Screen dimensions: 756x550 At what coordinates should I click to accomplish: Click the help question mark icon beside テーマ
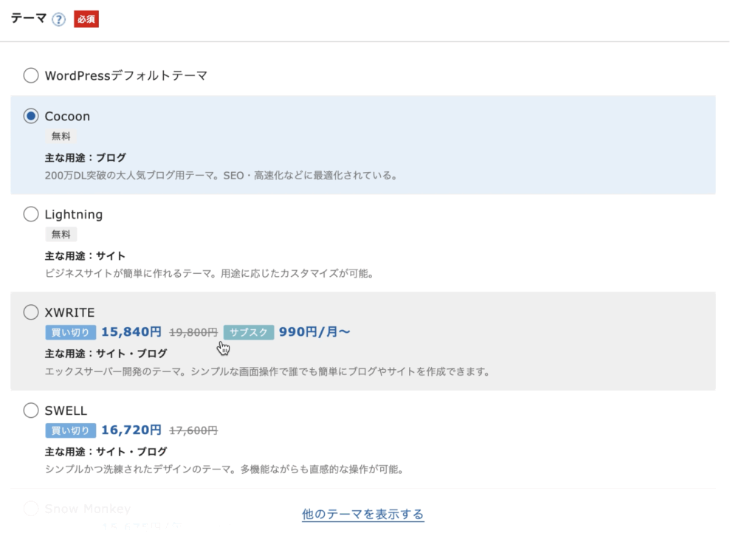tap(59, 19)
